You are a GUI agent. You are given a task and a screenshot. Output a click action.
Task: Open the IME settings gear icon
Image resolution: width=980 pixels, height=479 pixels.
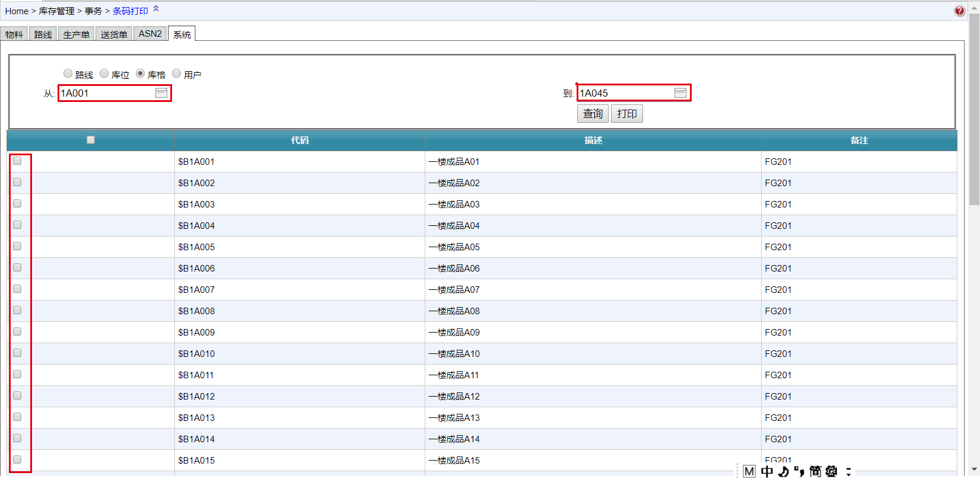[x=832, y=471]
